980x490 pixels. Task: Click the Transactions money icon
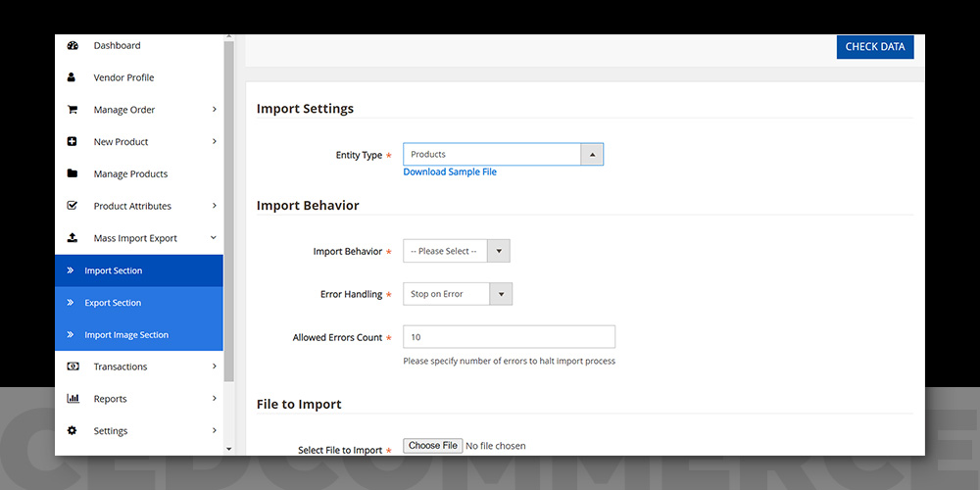pyautogui.click(x=73, y=367)
